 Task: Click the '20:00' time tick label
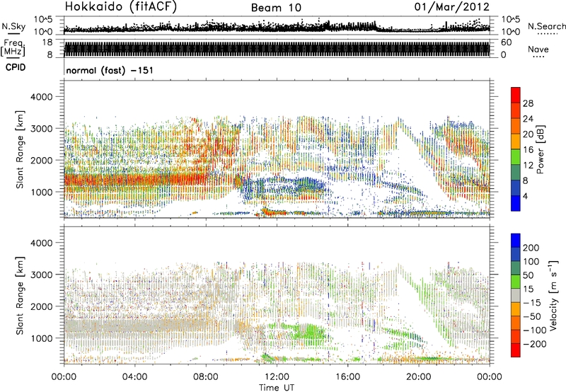coord(419,377)
